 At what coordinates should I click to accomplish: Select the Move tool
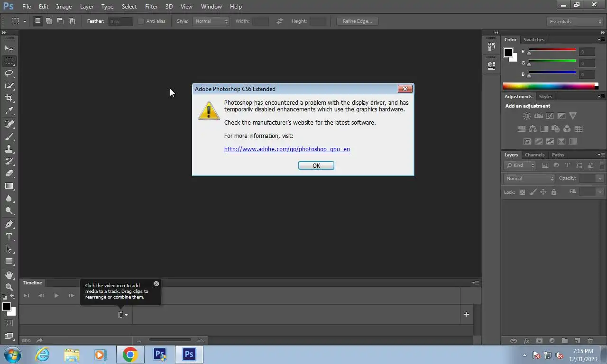pyautogui.click(x=9, y=49)
